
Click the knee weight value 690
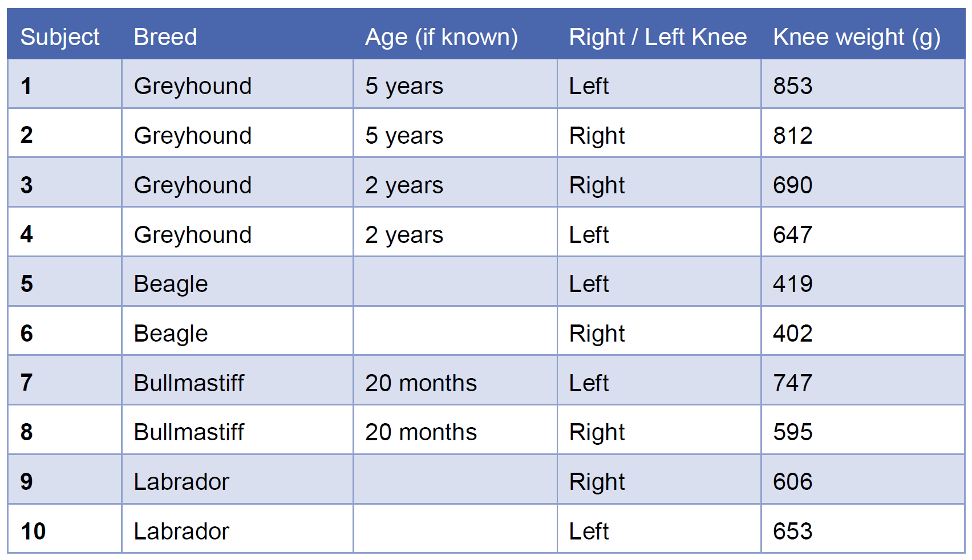tap(793, 185)
